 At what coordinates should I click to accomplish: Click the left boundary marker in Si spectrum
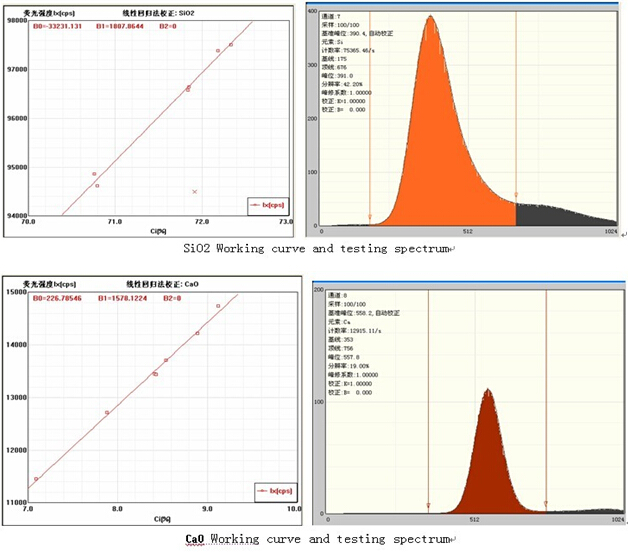[x=370, y=216]
